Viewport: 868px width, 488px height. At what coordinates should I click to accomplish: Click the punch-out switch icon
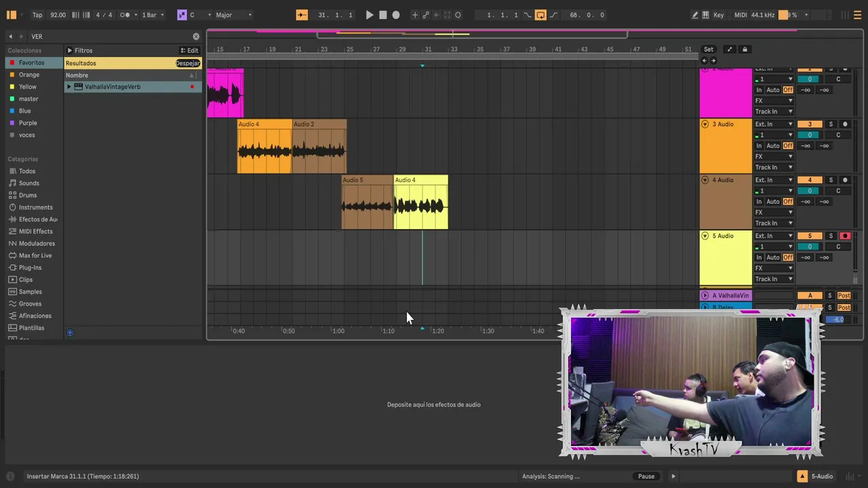[x=553, y=15]
